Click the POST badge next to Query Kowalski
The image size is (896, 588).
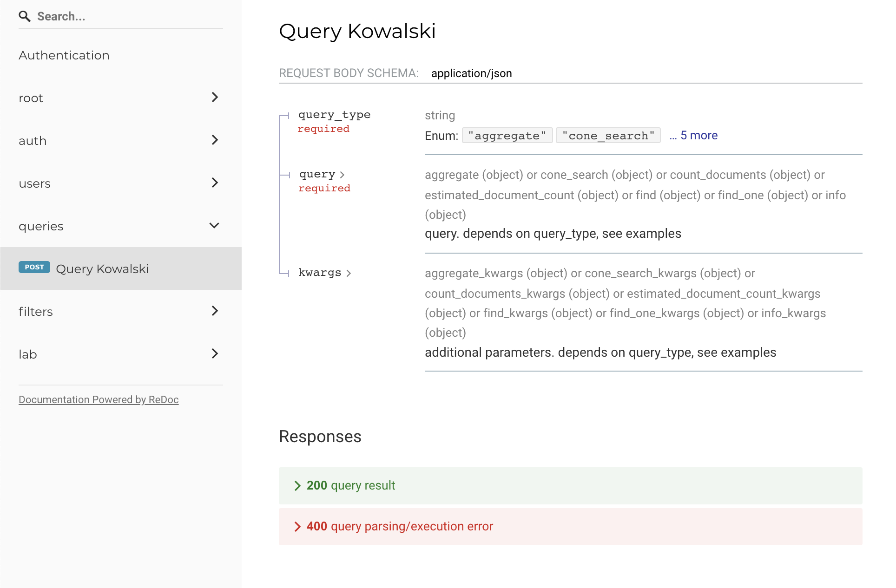34,267
